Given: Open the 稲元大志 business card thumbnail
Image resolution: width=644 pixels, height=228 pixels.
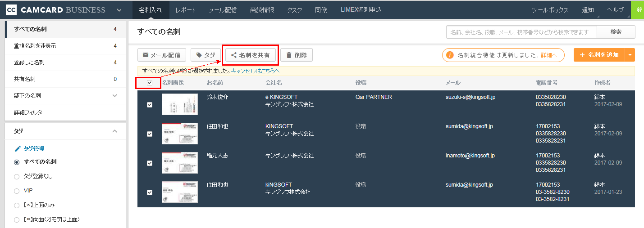Looking at the screenshot, I should click(180, 163).
